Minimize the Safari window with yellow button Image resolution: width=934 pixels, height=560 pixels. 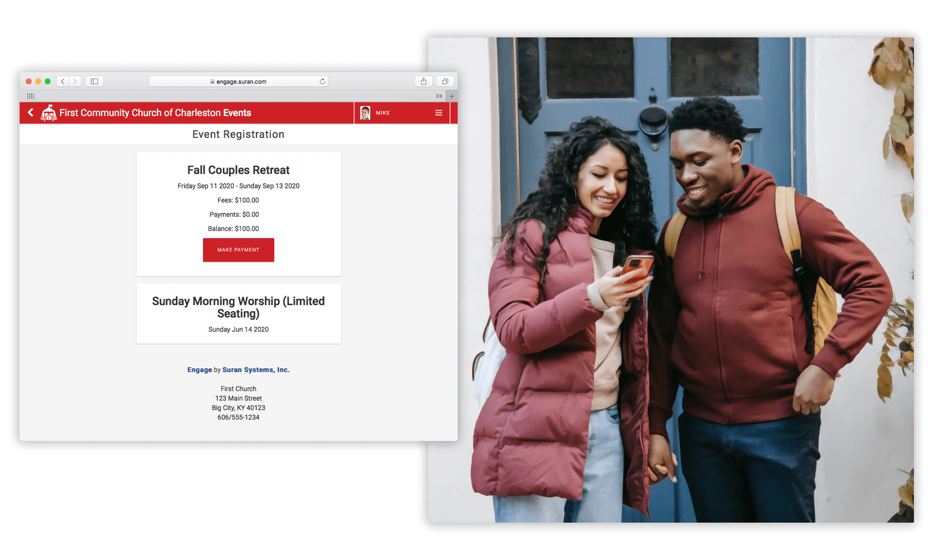click(38, 81)
